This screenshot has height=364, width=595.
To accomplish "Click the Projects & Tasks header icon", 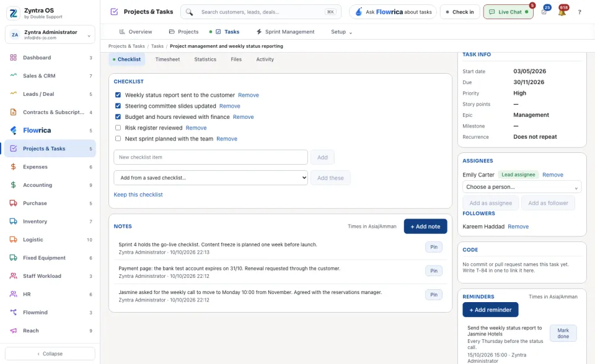I will (x=114, y=12).
